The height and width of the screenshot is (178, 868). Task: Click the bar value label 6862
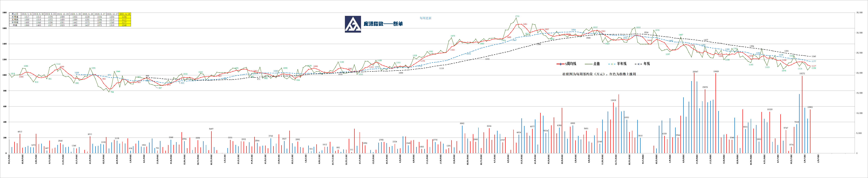462,123
